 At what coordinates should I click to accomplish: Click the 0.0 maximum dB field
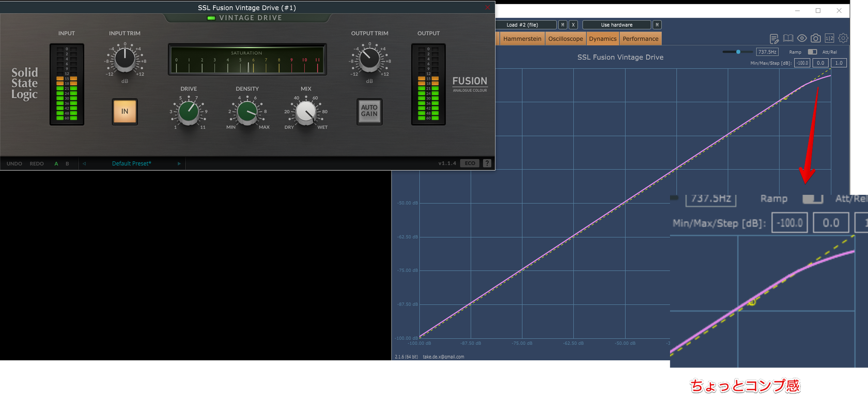click(820, 63)
